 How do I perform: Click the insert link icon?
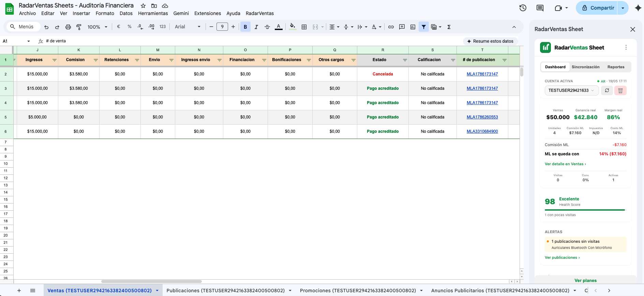point(391,27)
